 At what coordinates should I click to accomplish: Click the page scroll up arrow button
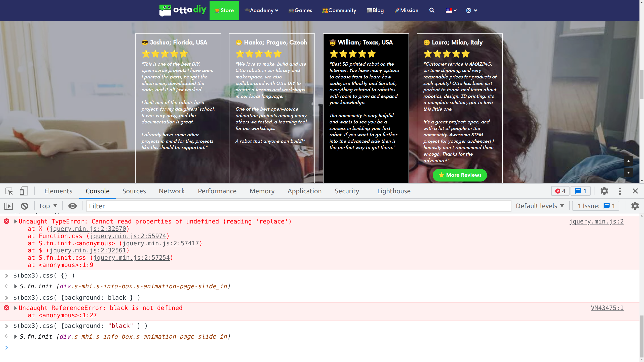(x=628, y=161)
